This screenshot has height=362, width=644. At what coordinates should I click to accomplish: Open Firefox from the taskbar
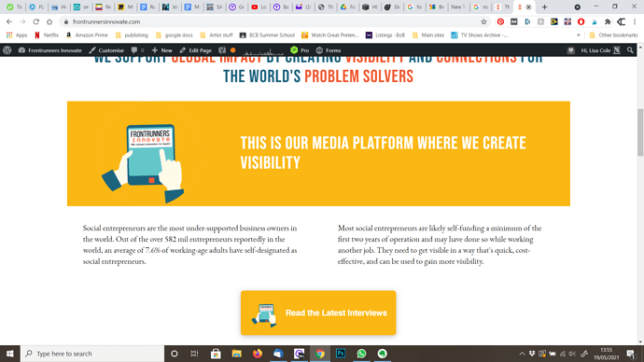(x=257, y=354)
